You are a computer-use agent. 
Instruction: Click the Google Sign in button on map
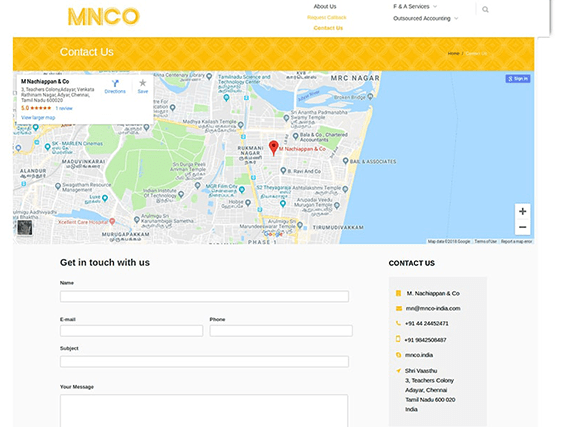tap(518, 78)
